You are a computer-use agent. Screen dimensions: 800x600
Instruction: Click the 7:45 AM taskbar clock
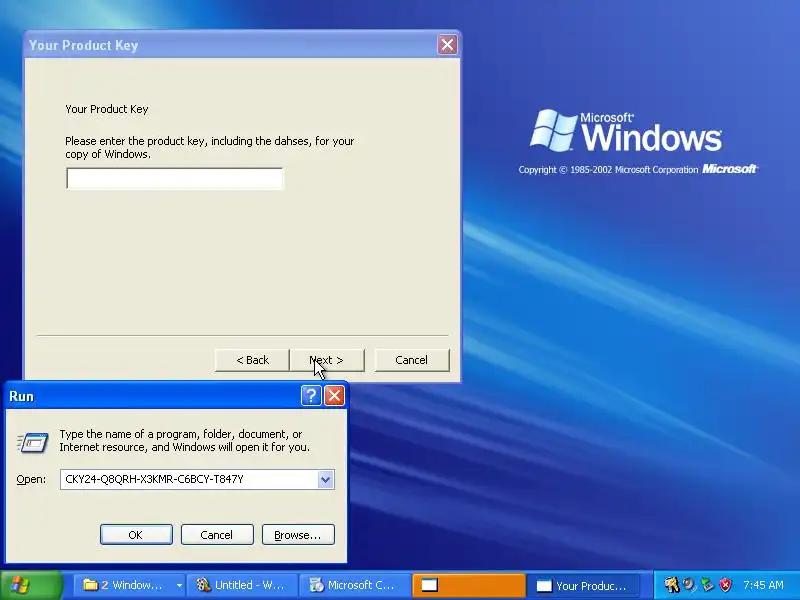tap(763, 585)
